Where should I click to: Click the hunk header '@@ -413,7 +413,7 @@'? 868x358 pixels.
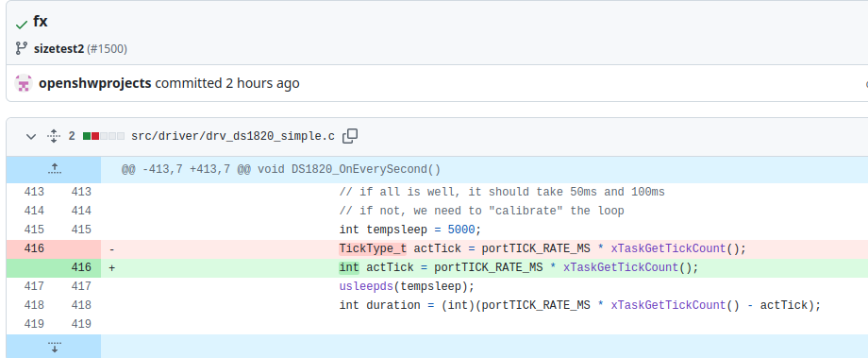[x=281, y=170]
